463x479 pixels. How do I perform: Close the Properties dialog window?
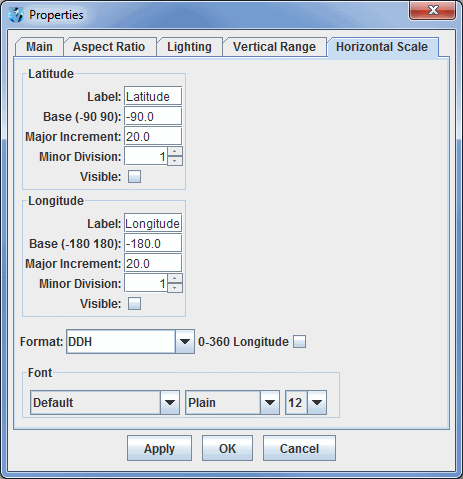click(432, 10)
